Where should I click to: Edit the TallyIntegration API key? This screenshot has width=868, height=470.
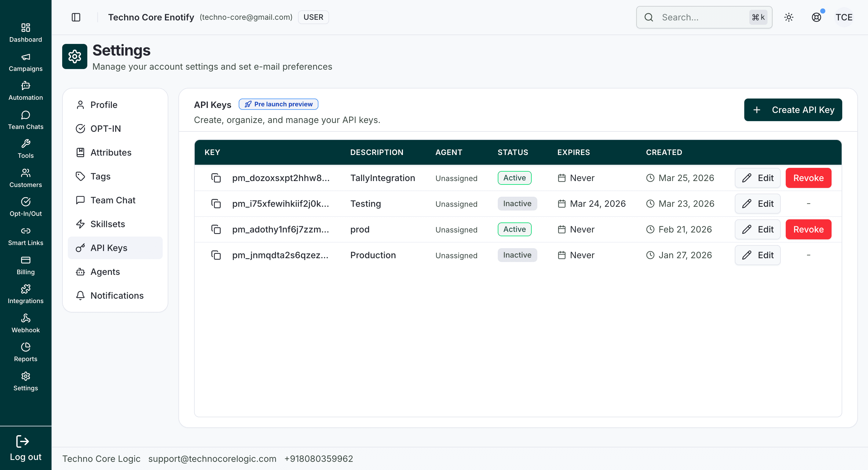(x=757, y=178)
